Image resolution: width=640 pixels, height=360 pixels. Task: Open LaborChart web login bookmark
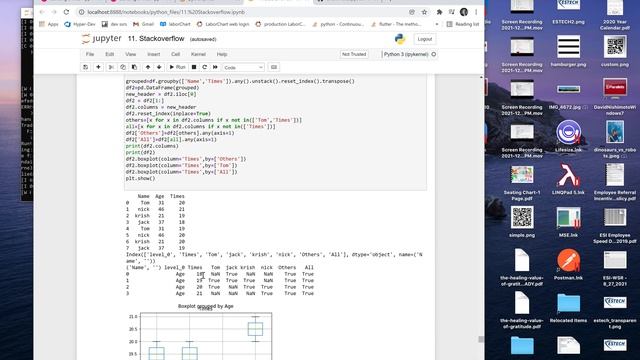click(x=223, y=24)
